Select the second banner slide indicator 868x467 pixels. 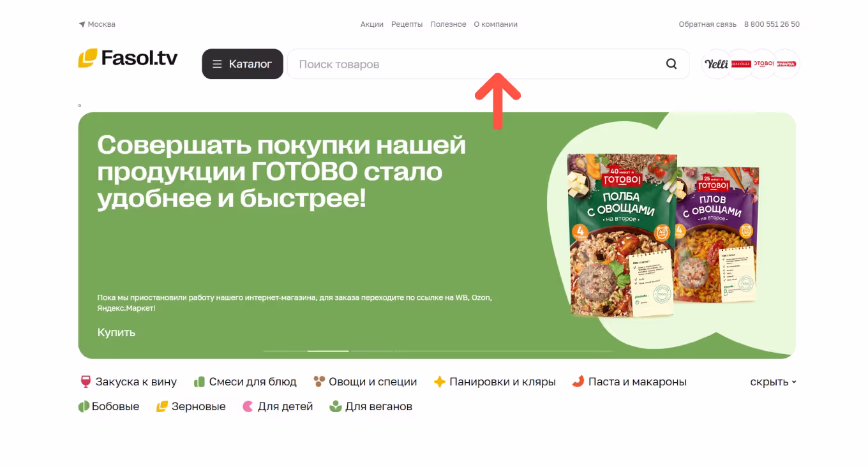(328, 351)
